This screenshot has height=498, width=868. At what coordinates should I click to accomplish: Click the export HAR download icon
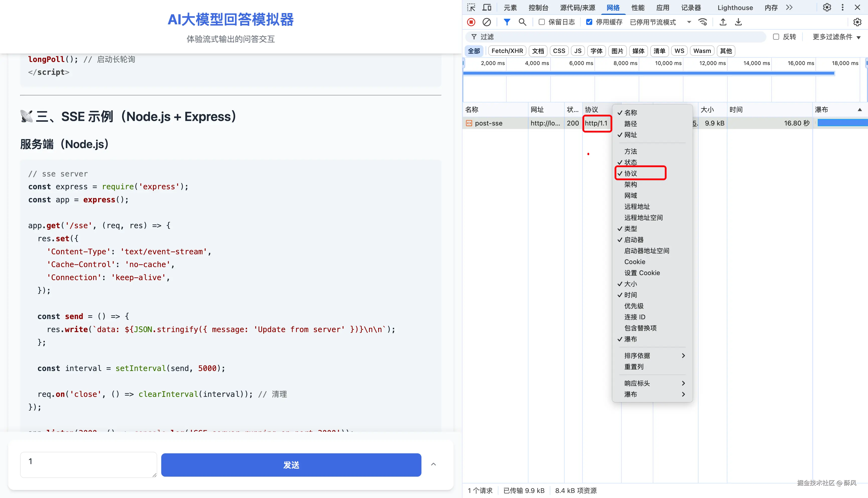[x=738, y=22]
